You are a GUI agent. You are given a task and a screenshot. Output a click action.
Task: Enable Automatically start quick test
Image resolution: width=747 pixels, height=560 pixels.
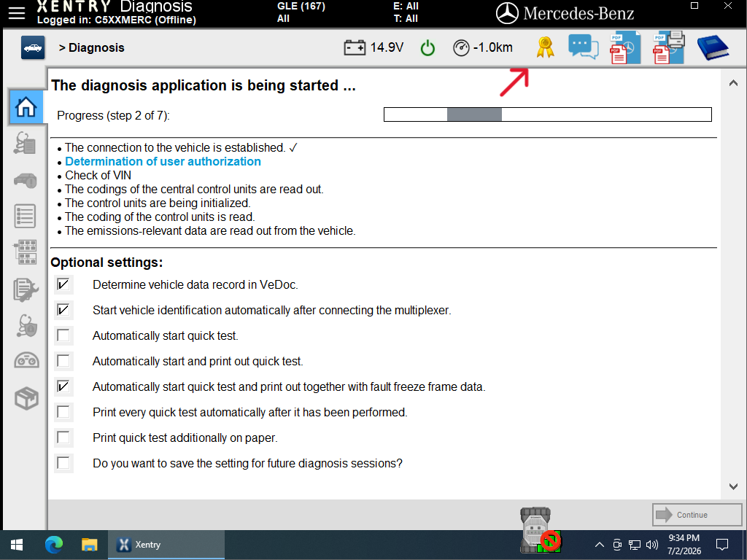(x=63, y=335)
